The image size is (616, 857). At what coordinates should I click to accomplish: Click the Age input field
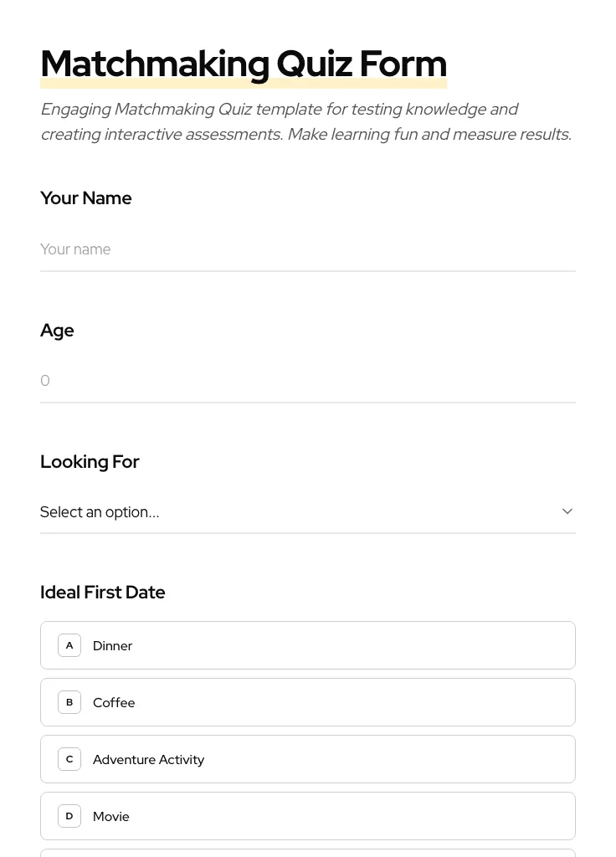(308, 381)
